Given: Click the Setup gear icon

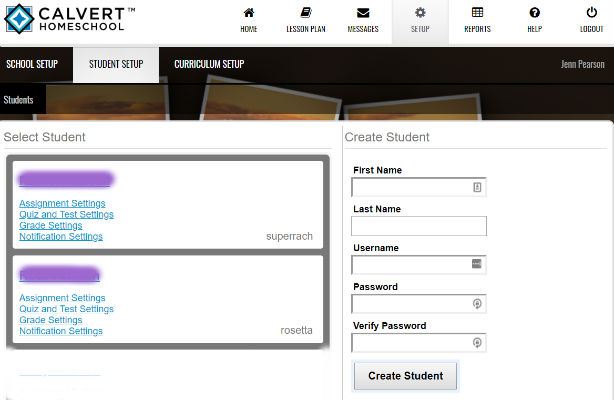Looking at the screenshot, I should (x=420, y=13).
